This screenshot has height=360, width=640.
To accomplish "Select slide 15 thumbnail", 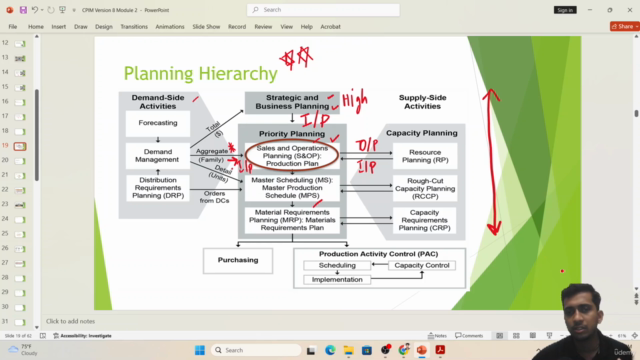I will pos(20,87).
